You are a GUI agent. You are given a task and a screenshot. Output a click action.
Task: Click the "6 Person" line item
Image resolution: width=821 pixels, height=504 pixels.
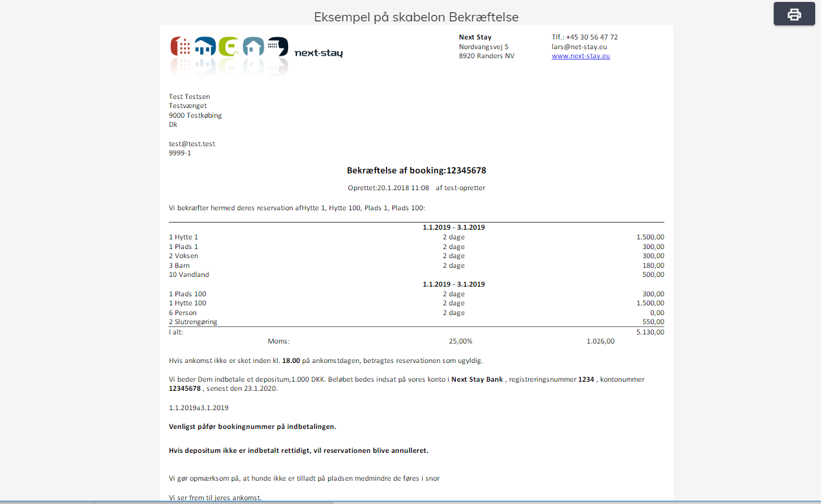click(183, 312)
